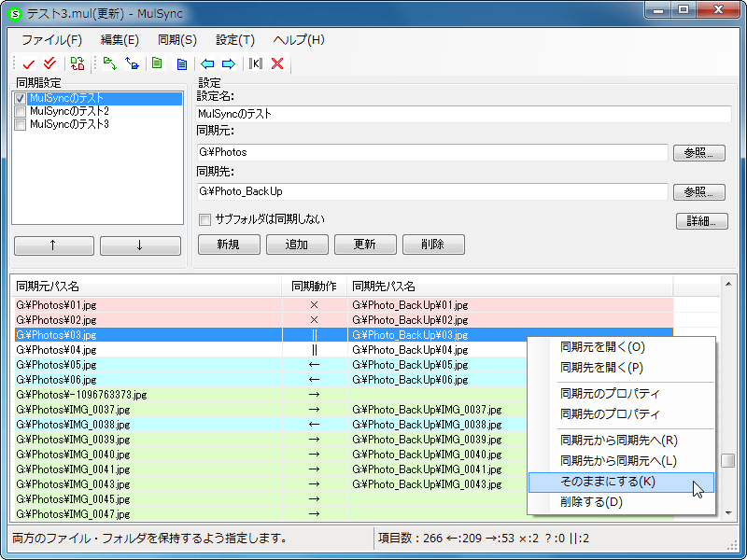Choose そのままにする(K) context entry
This screenshot has height=560, width=747.
pyautogui.click(x=621, y=482)
